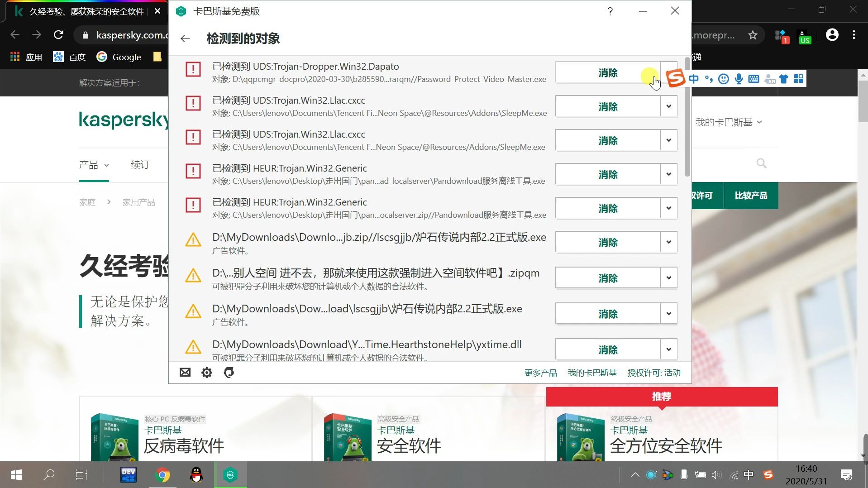
Task: Click warning triangle for yxtime.dll entry
Action: [193, 347]
